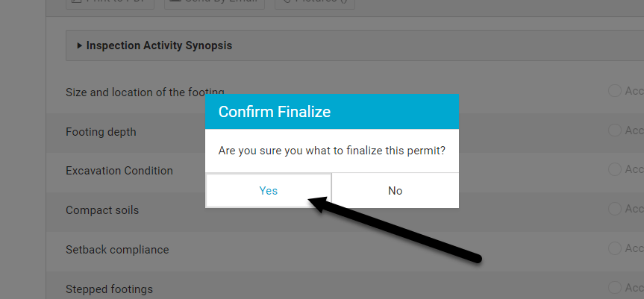Viewport: 644px width, 299px height.
Task: Select radio button for Size and location of footing
Action: [614, 91]
